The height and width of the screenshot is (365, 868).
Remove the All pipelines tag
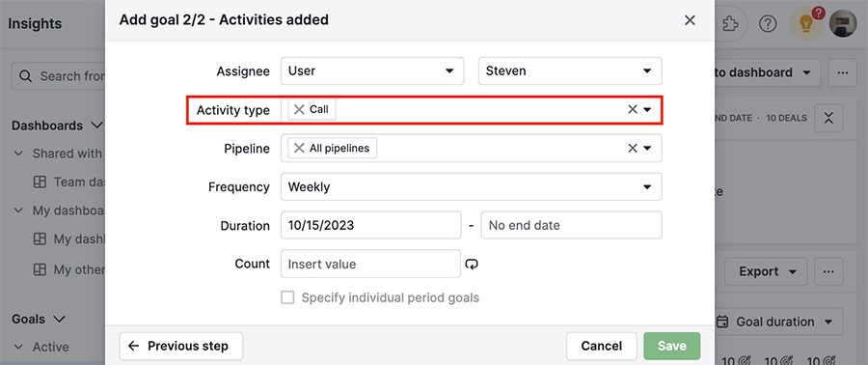(299, 149)
